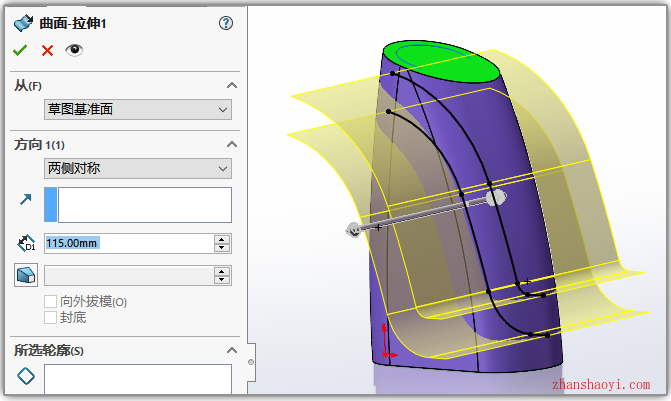Collapse the 方向 1(1) section
Viewport: 671px width, 401px height.
[x=232, y=144]
